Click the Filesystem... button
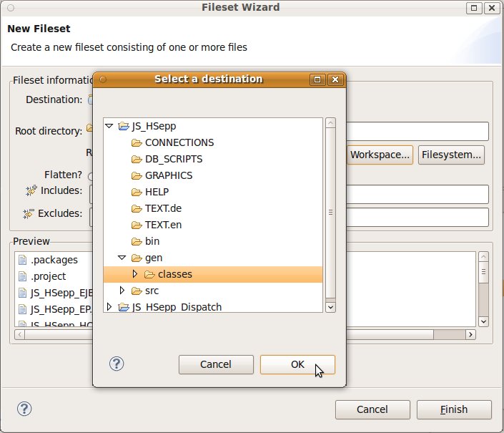Screen dimensions: 504x433 pos(452,155)
